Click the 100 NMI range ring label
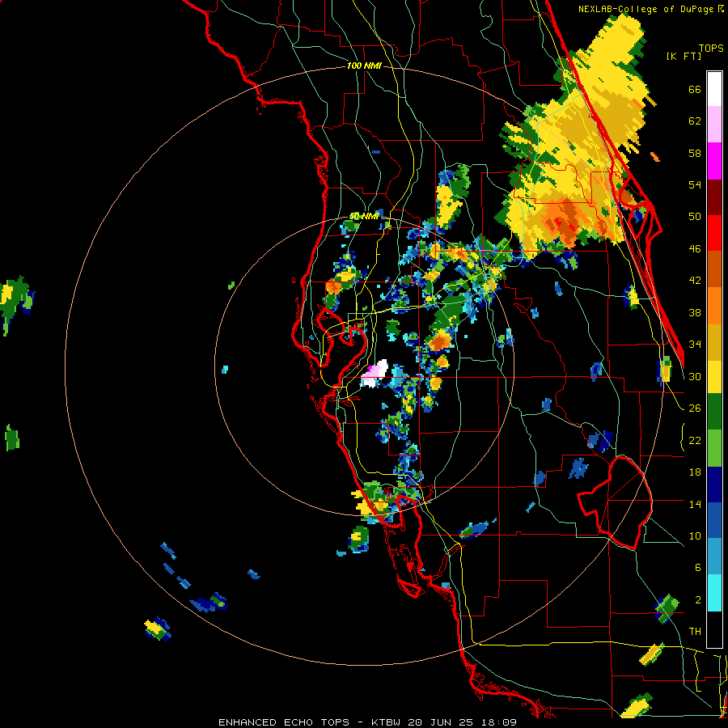The height and width of the screenshot is (728, 728). tap(364, 66)
